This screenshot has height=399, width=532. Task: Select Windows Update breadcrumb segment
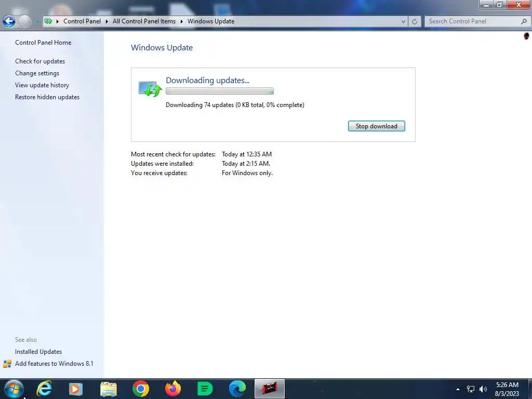(211, 21)
